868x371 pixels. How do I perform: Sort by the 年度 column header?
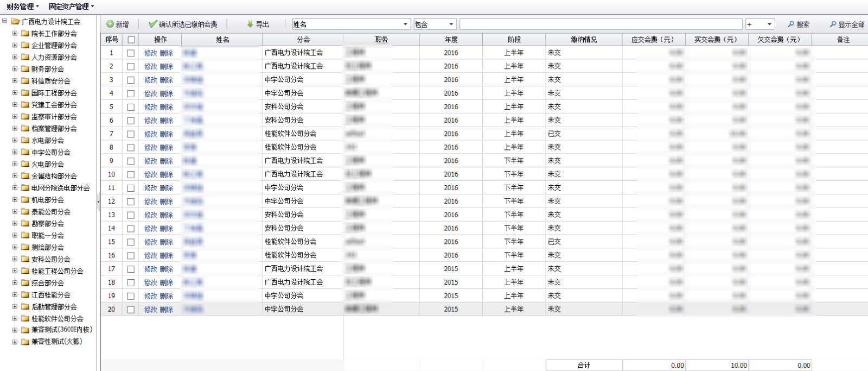click(x=451, y=40)
